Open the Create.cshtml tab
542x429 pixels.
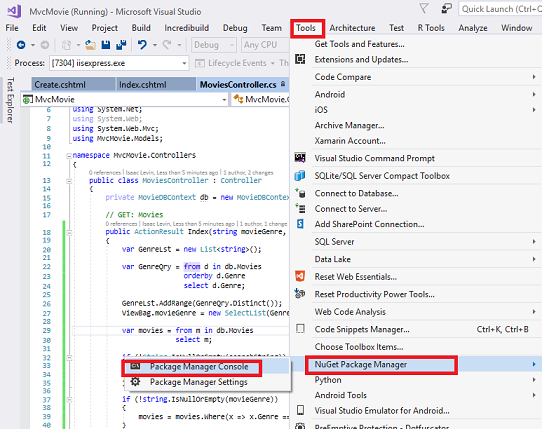[60, 85]
